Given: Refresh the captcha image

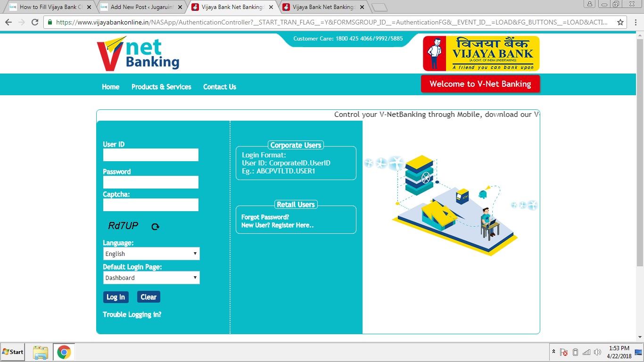Looking at the screenshot, I should pyautogui.click(x=155, y=227).
